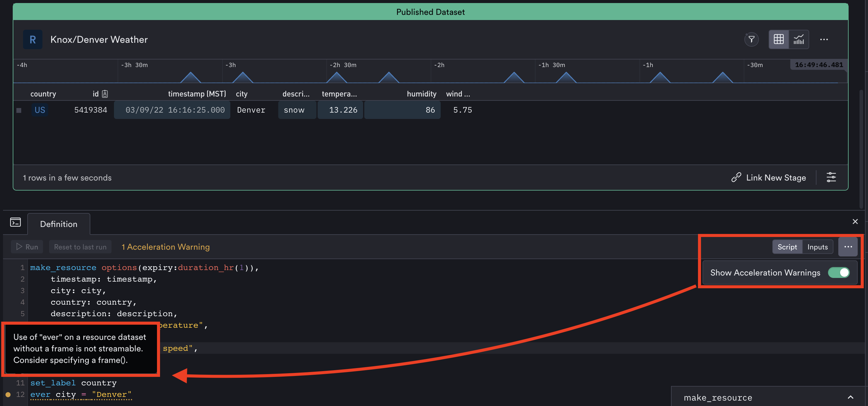Click the US country cell

point(40,110)
